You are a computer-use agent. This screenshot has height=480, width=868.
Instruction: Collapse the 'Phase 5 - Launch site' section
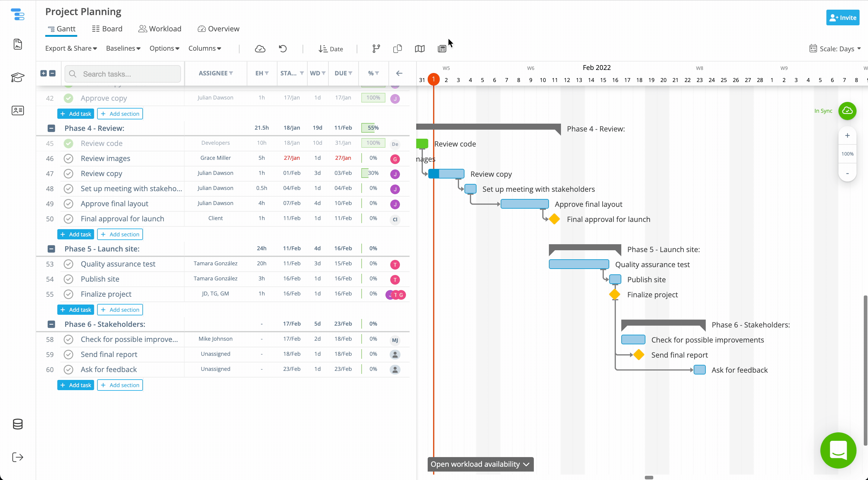pyautogui.click(x=51, y=249)
